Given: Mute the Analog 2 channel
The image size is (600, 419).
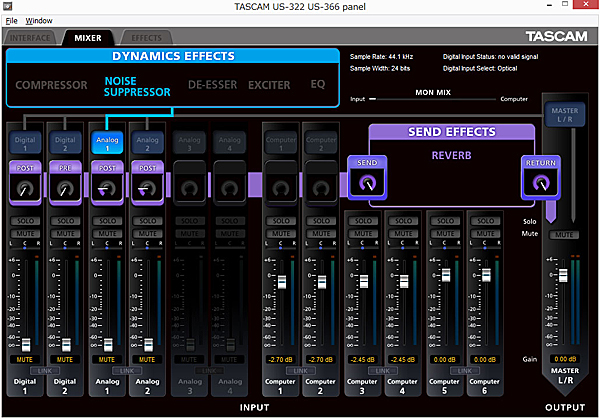Looking at the screenshot, I should (x=148, y=233).
